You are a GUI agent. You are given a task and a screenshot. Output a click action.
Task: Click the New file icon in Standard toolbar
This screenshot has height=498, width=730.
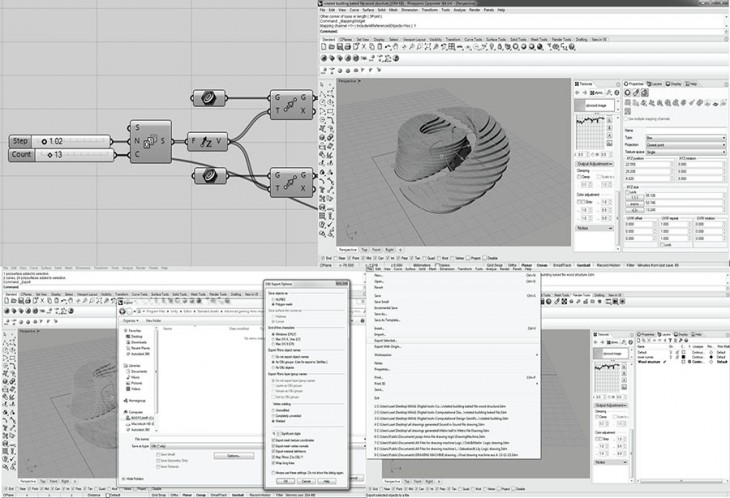click(324, 46)
